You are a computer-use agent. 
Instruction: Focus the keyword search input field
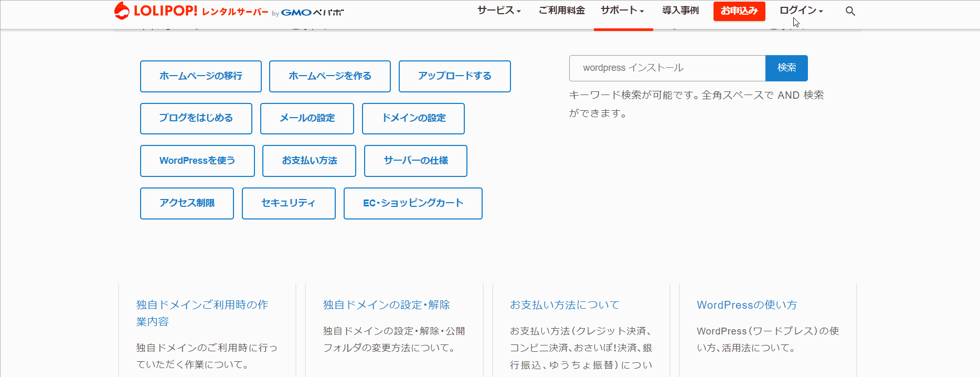pyautogui.click(x=667, y=68)
